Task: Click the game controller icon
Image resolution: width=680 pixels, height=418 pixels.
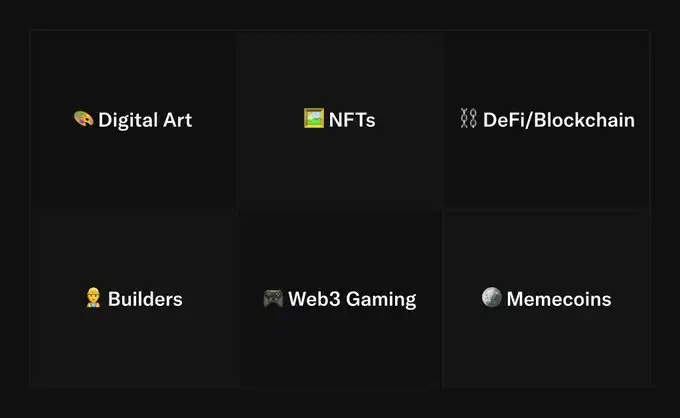Action: [x=273, y=298]
